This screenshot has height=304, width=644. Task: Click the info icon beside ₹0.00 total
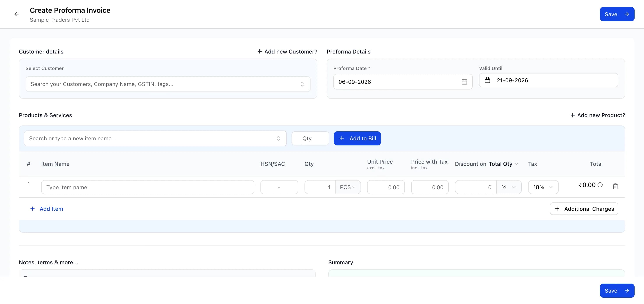(600, 185)
